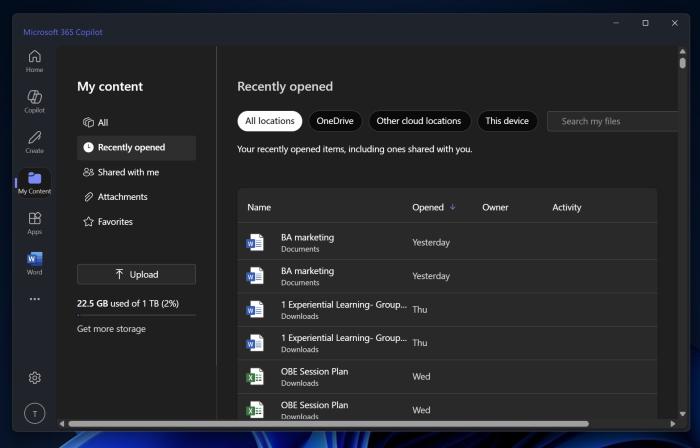Open the Apps grid icon
Viewport: 700px width, 448px height.
pos(34,222)
